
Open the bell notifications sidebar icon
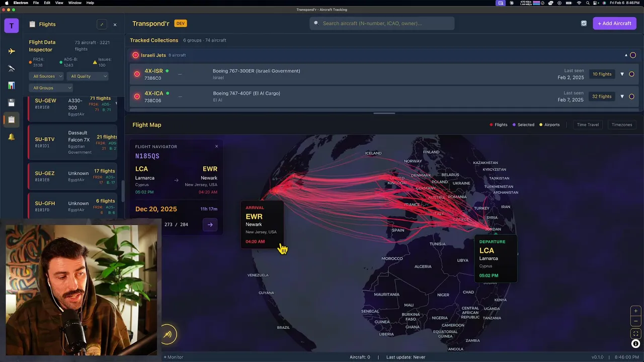[12, 137]
